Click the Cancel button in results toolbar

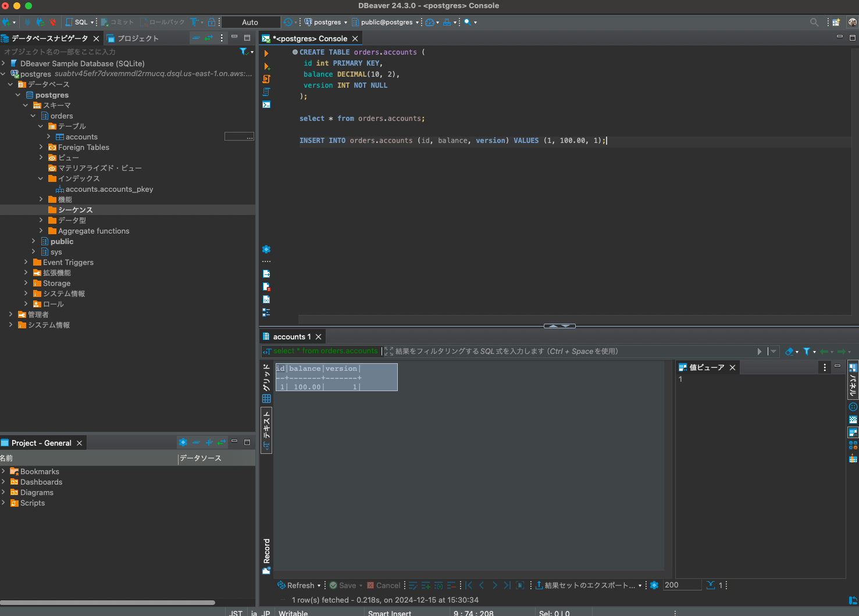383,585
